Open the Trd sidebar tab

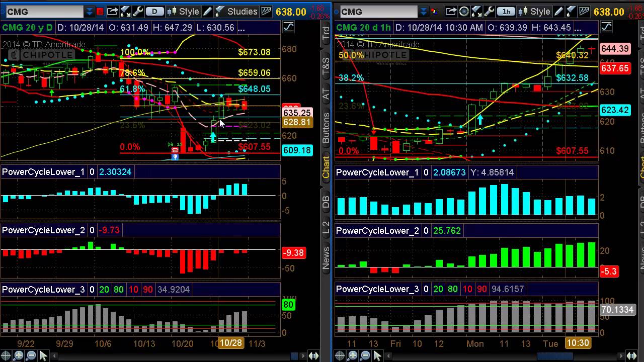point(326,34)
